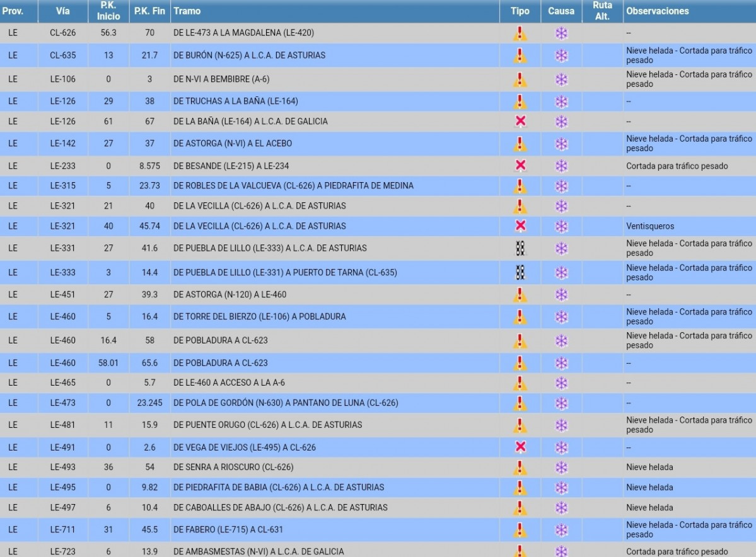Sort by P.K. Inicio column header
Screen dimensions: 756x557
pyautogui.click(x=108, y=11)
